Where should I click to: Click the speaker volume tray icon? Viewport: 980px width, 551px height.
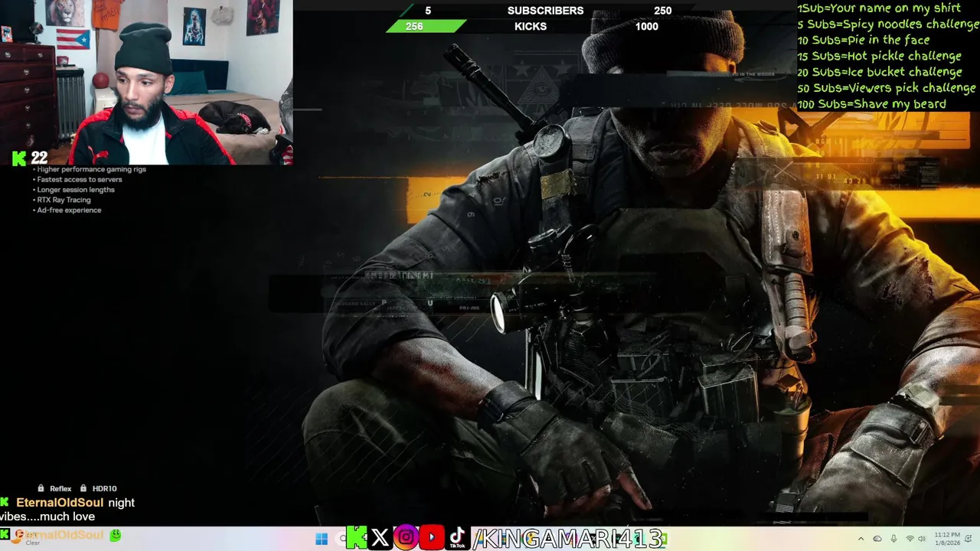922,539
